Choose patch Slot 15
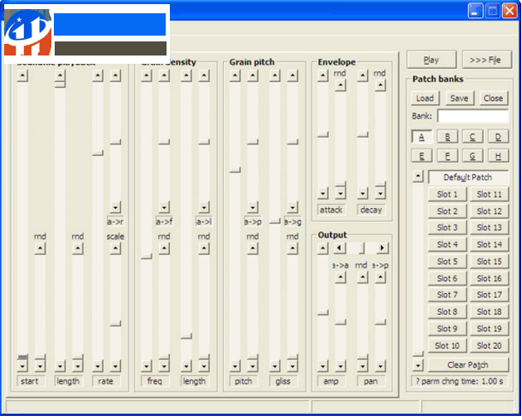The width and height of the screenshot is (522, 420). click(x=489, y=261)
